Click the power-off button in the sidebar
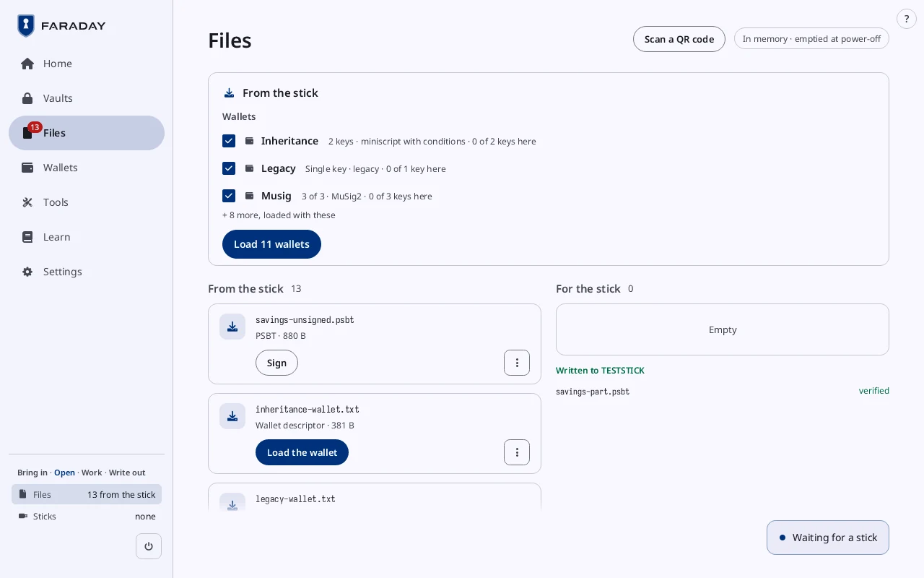Image resolution: width=924 pixels, height=578 pixels. [149, 546]
